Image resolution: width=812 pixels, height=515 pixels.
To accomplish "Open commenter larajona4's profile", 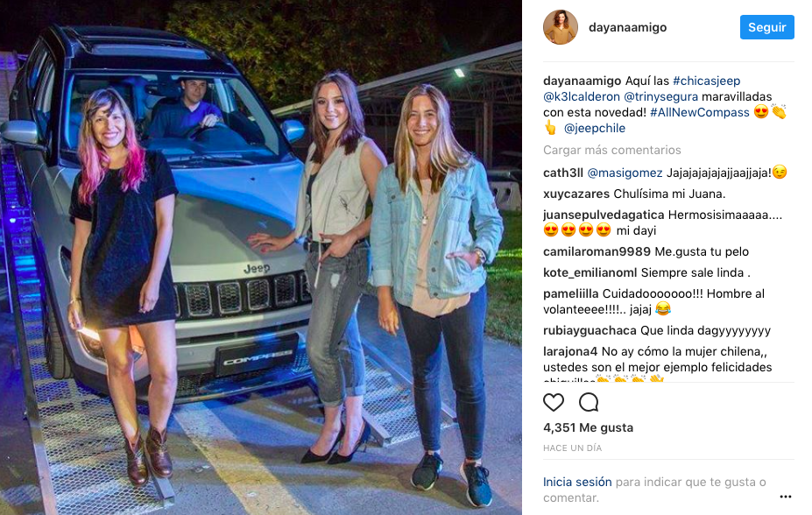I will [x=570, y=352].
